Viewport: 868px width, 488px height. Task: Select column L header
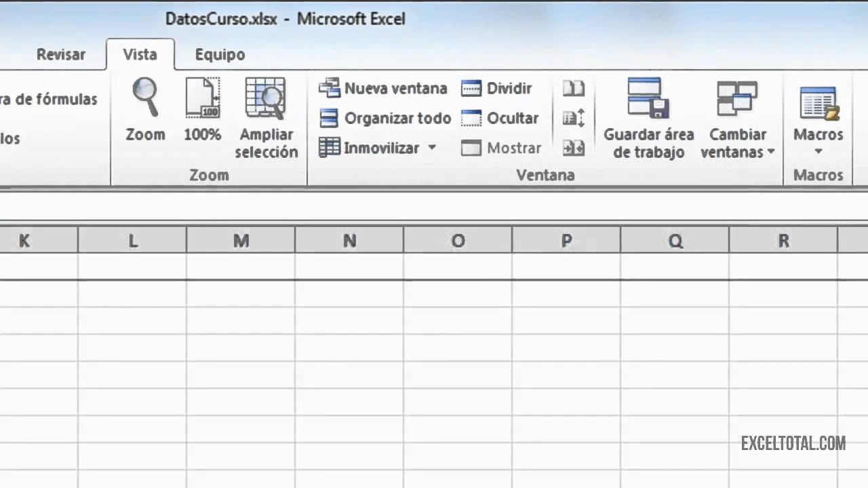pyautogui.click(x=132, y=240)
